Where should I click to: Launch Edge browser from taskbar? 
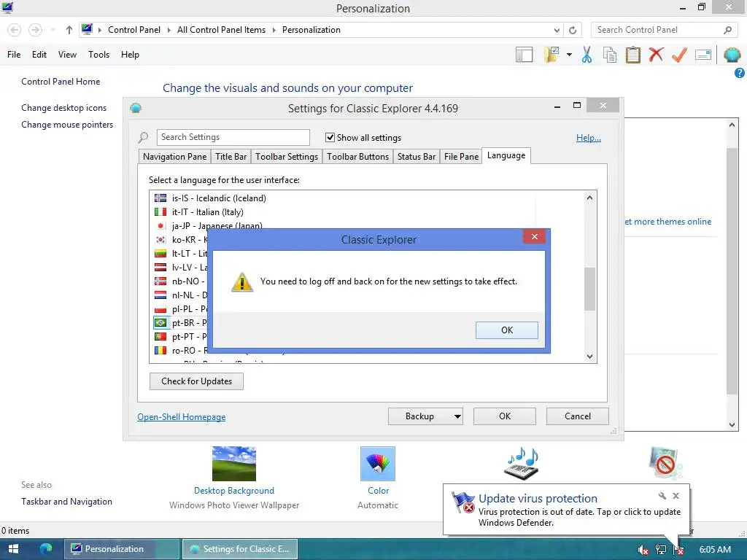pyautogui.click(x=46, y=549)
